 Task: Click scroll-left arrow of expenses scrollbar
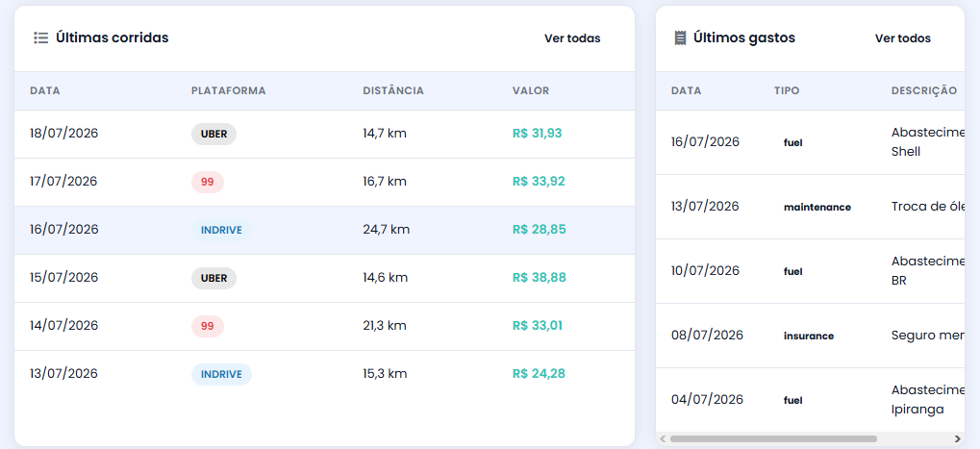[x=663, y=439]
